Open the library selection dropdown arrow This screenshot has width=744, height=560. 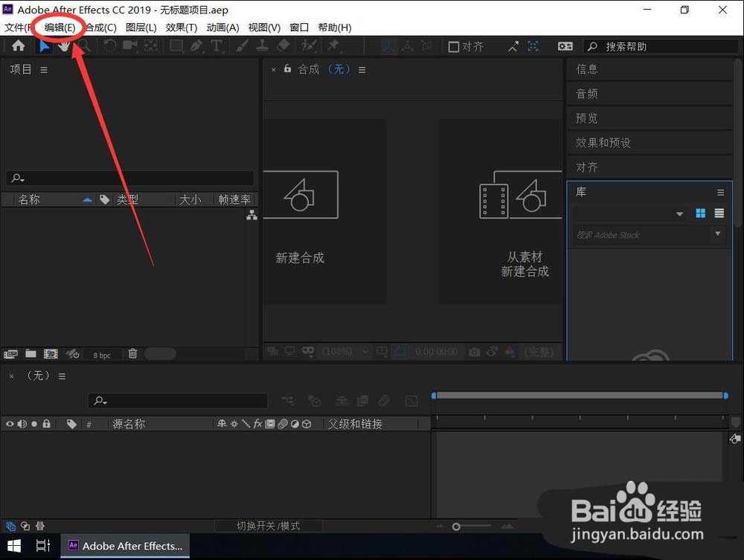(x=679, y=214)
